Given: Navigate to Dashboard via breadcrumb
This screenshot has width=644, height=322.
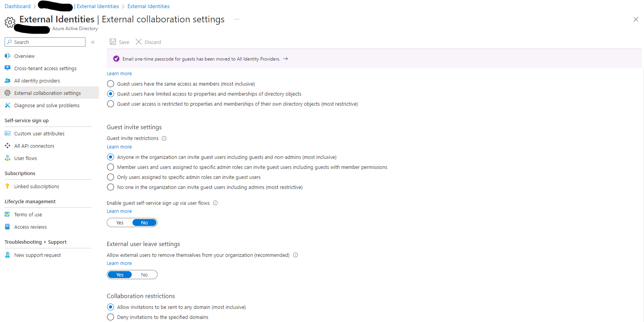Looking at the screenshot, I should pyautogui.click(x=17, y=6).
